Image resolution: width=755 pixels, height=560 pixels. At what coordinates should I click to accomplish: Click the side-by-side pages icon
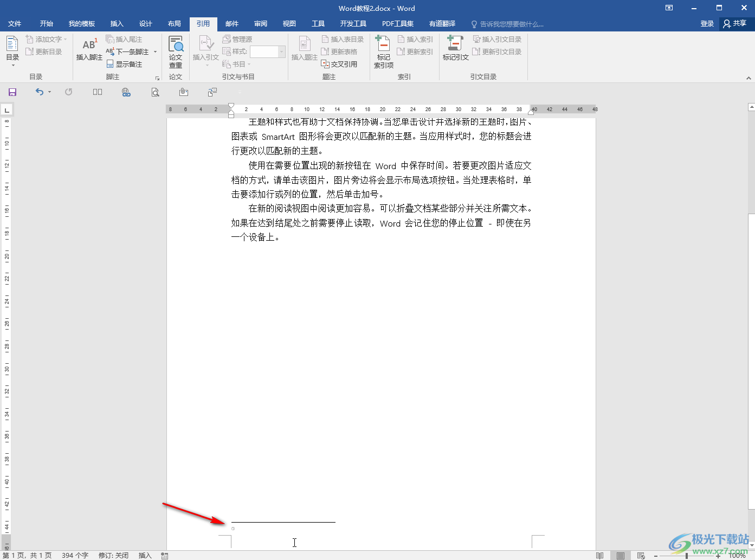pos(98,92)
